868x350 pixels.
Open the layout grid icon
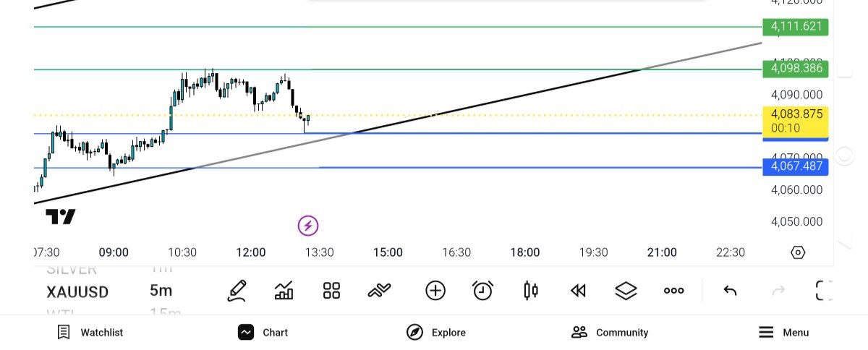coord(331,291)
